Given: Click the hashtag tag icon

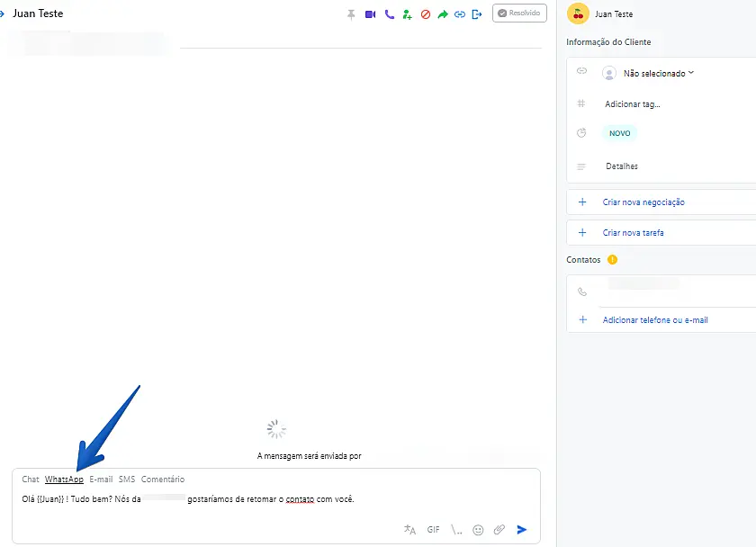Looking at the screenshot, I should tap(581, 103).
